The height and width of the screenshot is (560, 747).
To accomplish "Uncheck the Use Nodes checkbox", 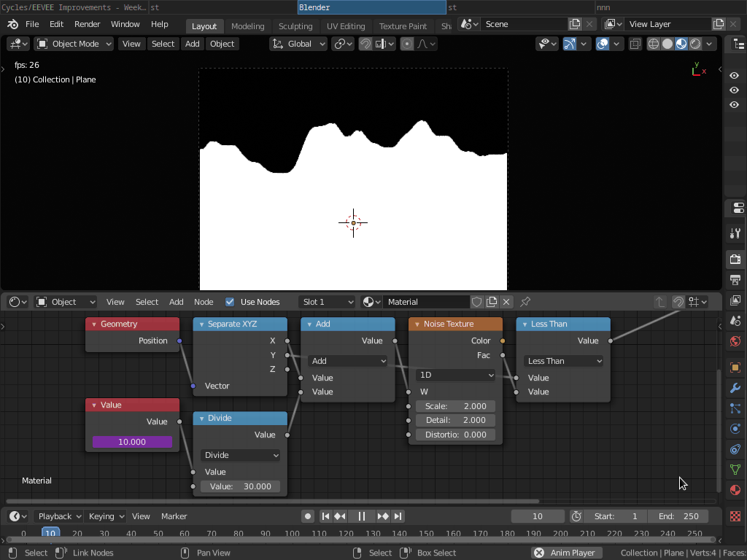I will pyautogui.click(x=230, y=302).
